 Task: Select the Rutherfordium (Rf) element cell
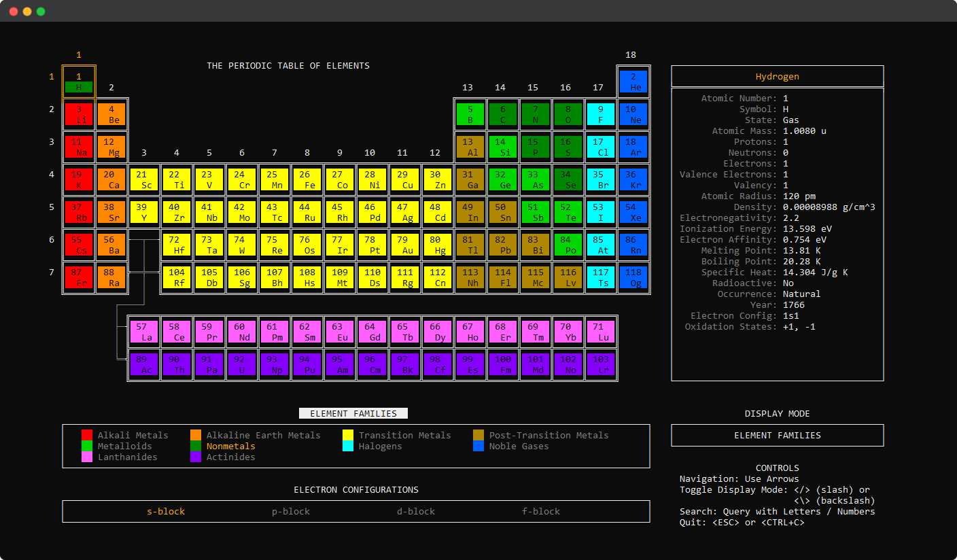(177, 277)
